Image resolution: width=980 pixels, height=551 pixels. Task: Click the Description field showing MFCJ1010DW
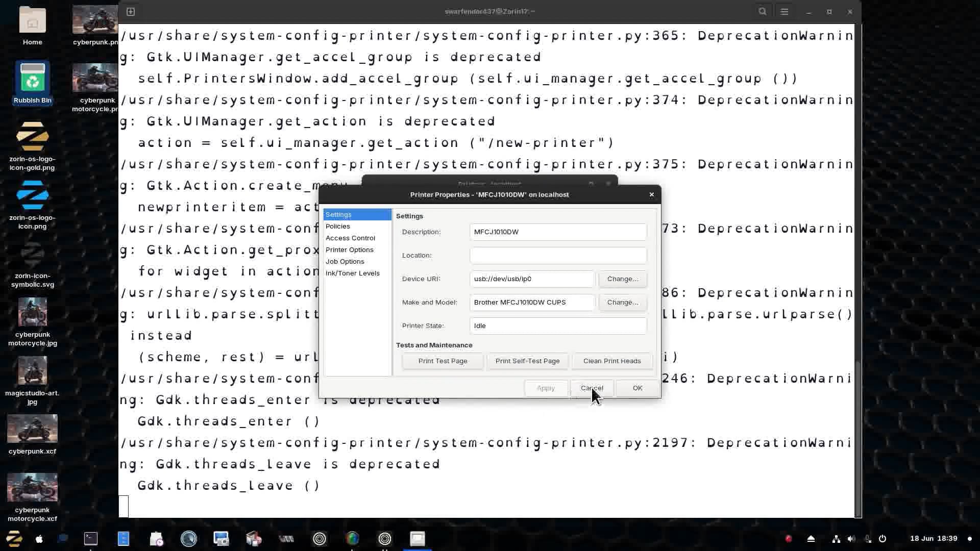558,232
